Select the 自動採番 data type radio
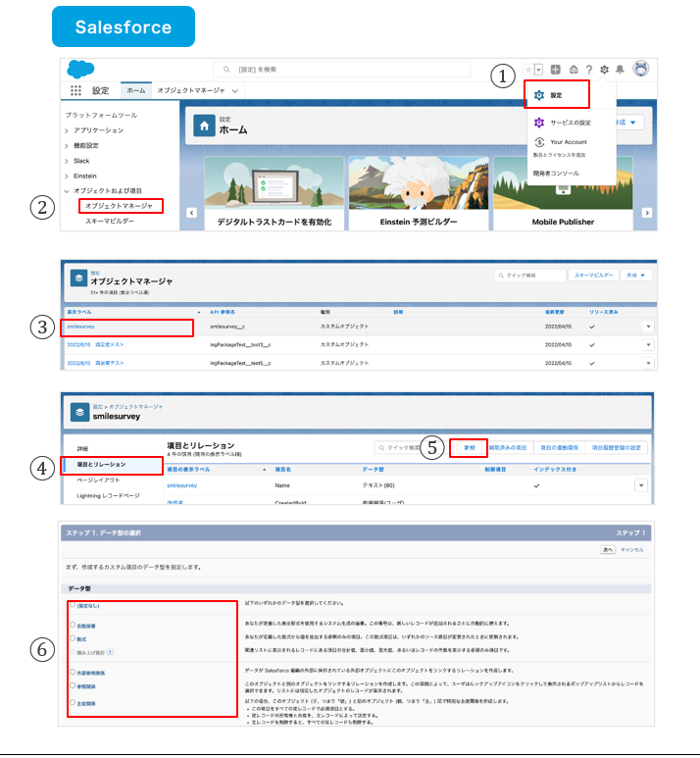 point(73,625)
